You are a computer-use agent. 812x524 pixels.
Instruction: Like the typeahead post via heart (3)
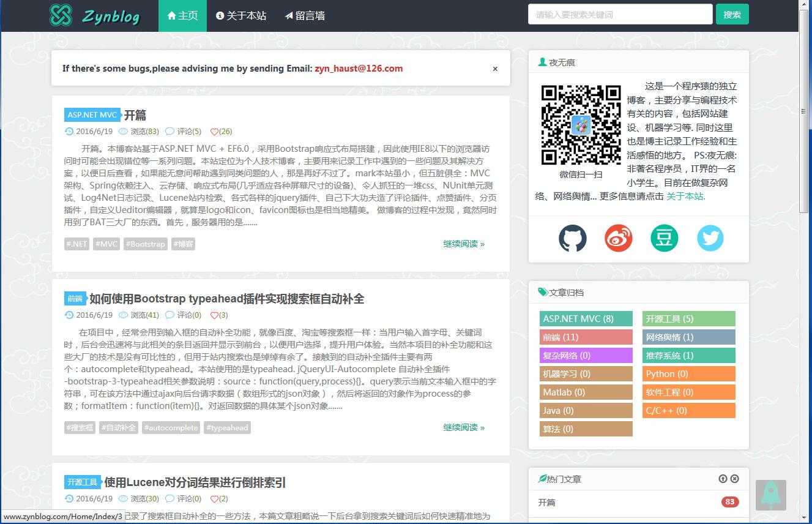tap(218, 315)
